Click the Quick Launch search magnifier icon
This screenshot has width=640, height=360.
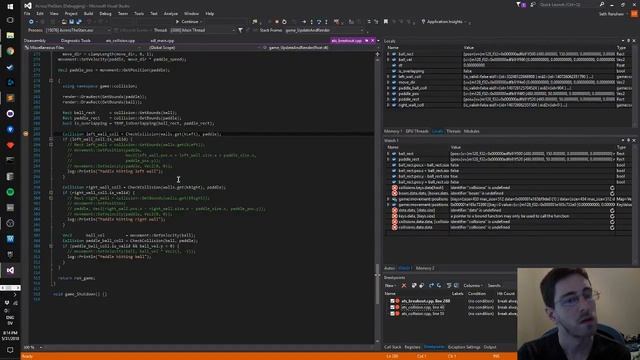[x=602, y=4]
